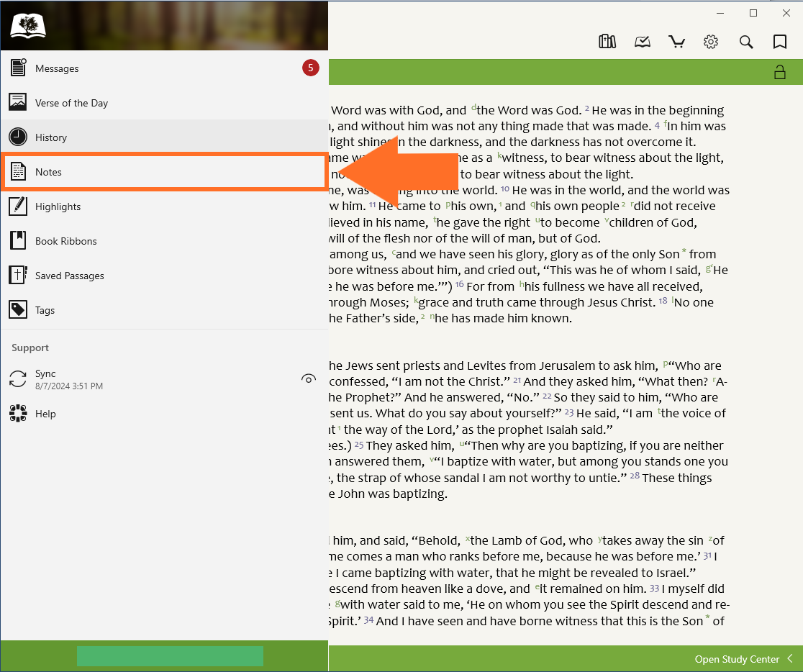Open Messages from the side menu
This screenshot has height=672, width=803.
(57, 68)
